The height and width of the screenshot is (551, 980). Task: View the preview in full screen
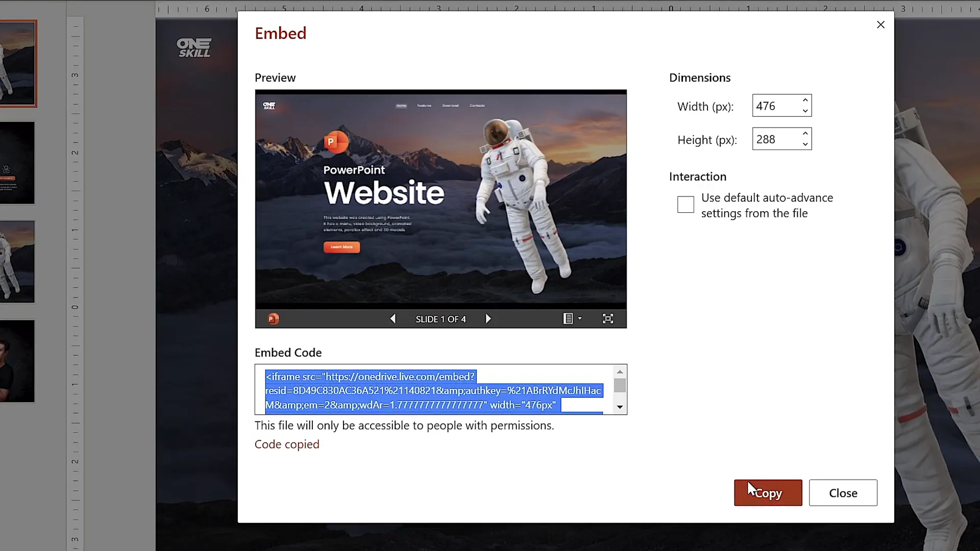click(x=607, y=319)
